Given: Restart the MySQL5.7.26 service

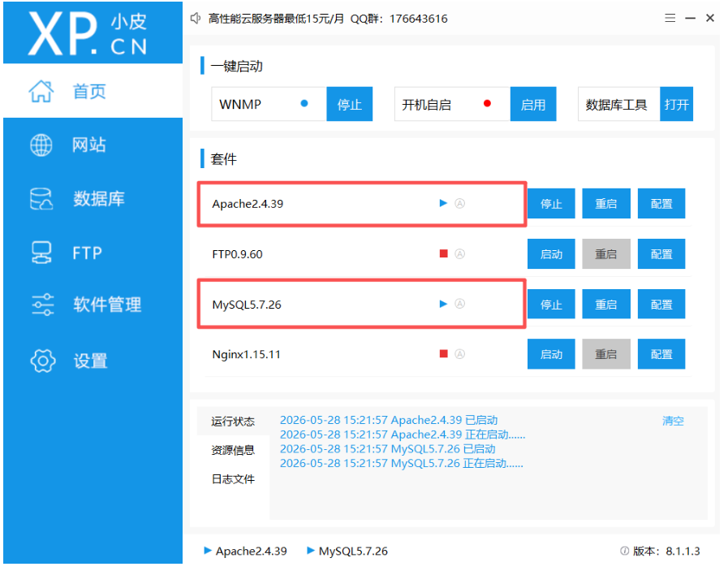Looking at the screenshot, I should pos(606,305).
